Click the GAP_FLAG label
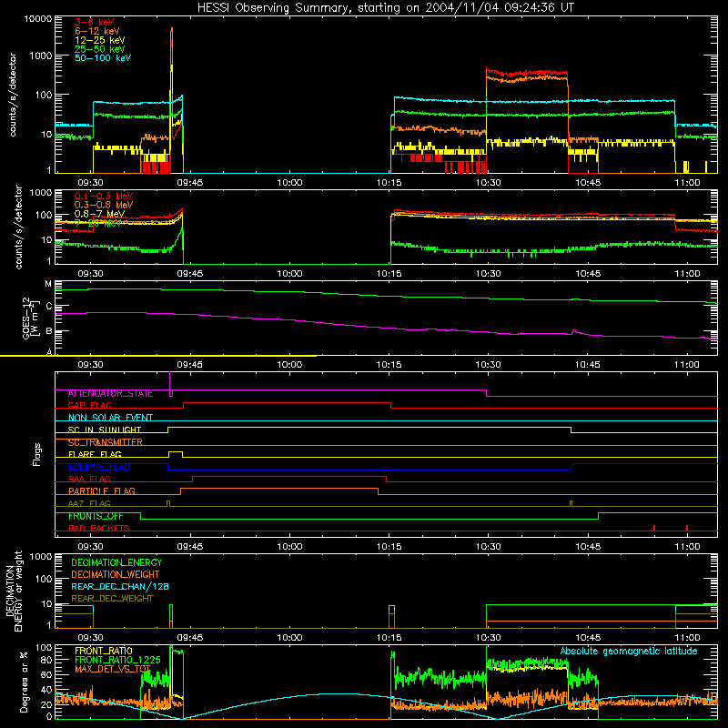 pos(89,405)
